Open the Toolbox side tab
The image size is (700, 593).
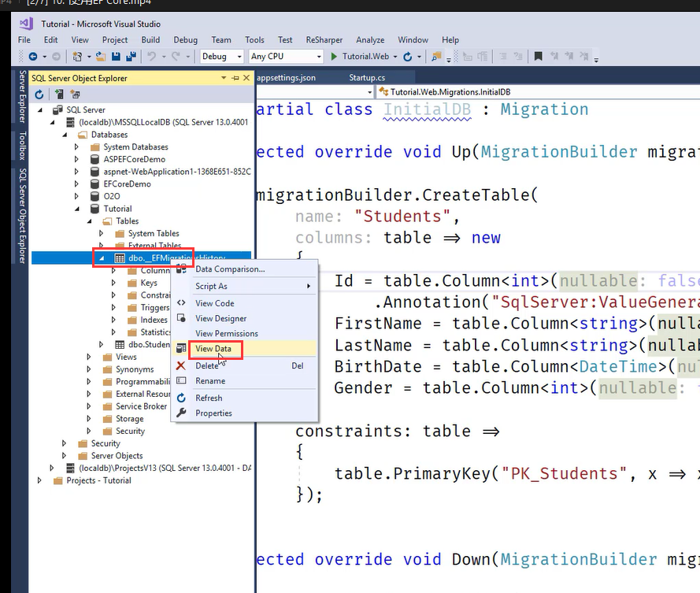tap(22, 146)
